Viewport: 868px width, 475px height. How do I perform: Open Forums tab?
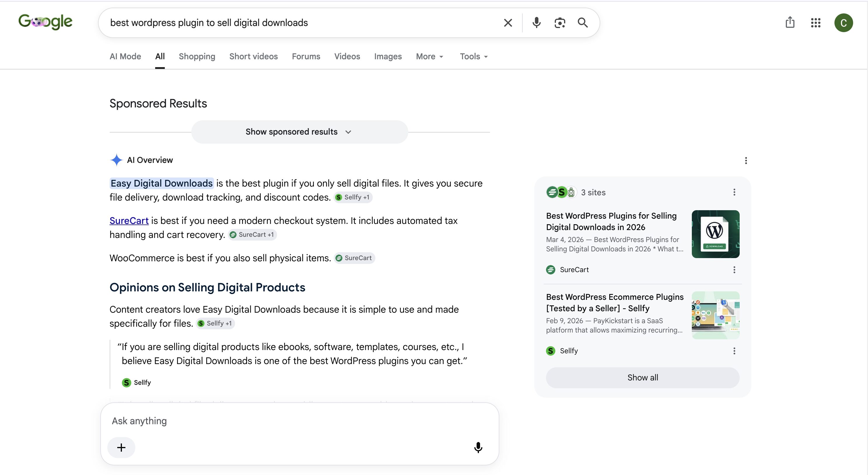[306, 56]
